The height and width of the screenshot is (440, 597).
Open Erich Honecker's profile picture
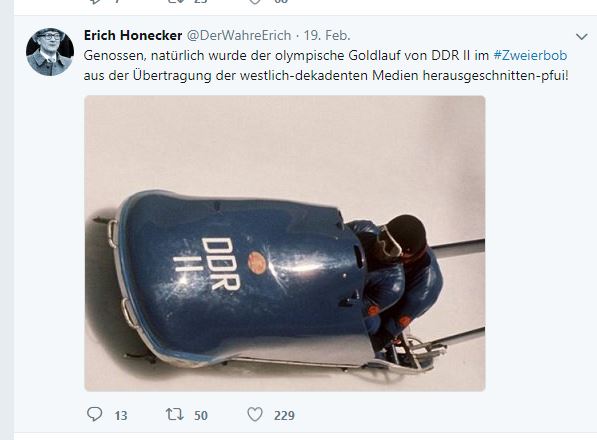click(x=50, y=52)
